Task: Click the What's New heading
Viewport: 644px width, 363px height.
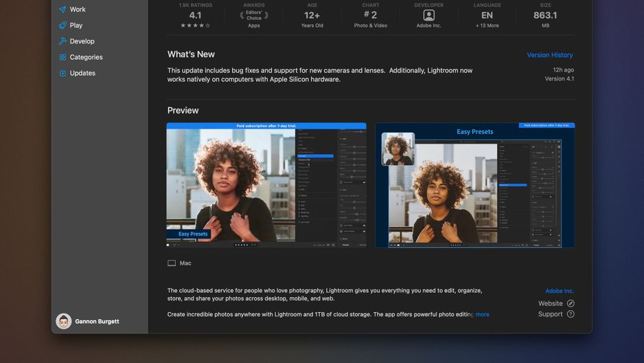Action: click(x=191, y=54)
